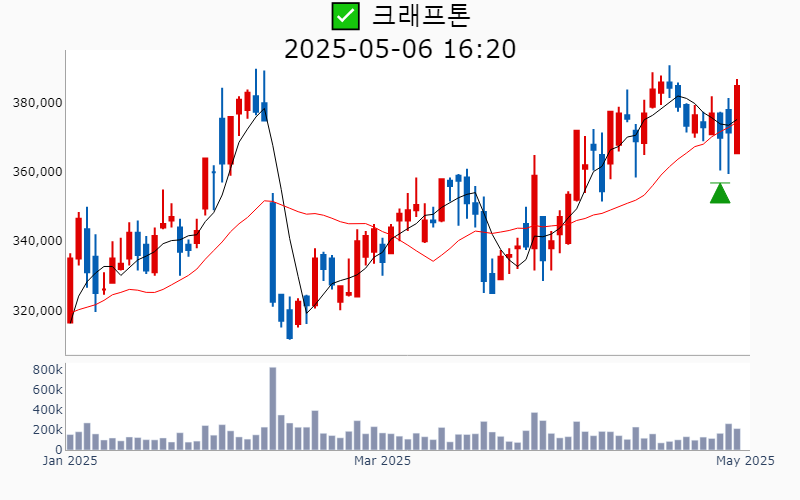Screen dimensions: 800x500
Task: Click the May 2025 date label
Action: click(745, 461)
